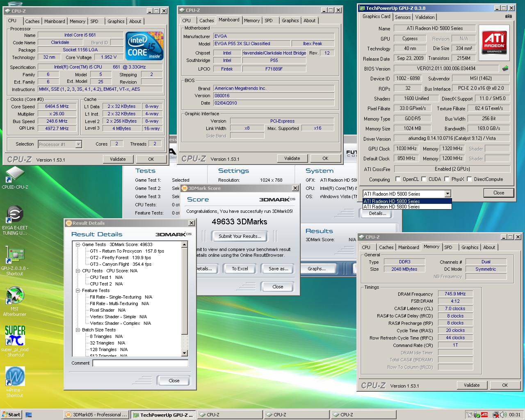Click GPU-Z screenshot camera icon
Image resolution: width=525 pixels, height=420 pixels.
[x=509, y=16]
